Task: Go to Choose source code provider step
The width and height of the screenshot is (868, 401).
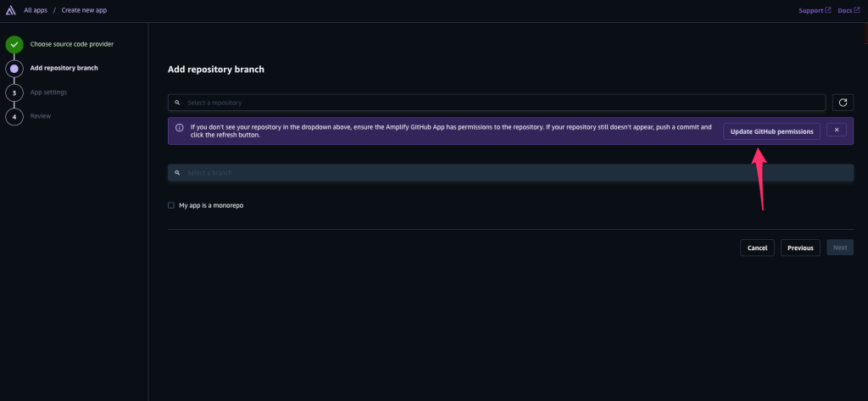Action: (x=72, y=44)
